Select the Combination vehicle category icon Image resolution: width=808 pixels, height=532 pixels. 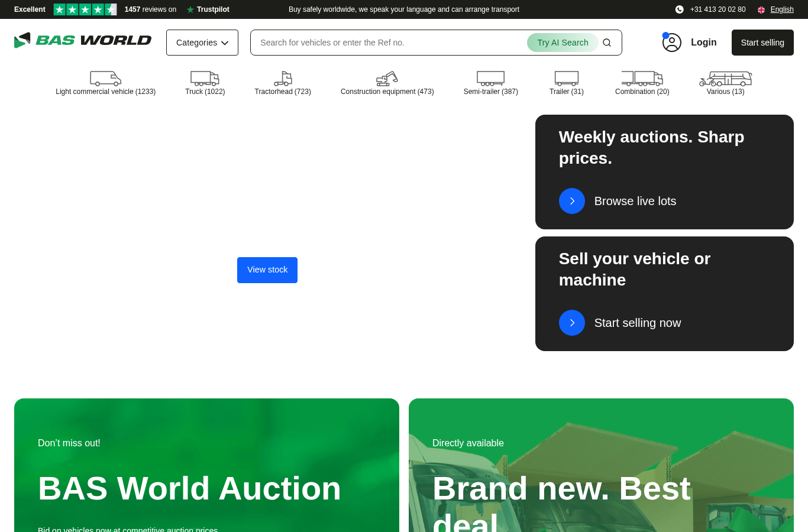coord(642,79)
